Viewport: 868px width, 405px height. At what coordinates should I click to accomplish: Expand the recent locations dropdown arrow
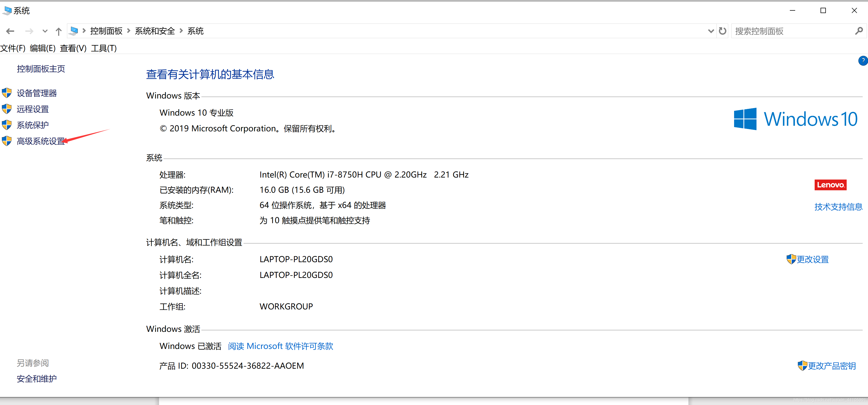point(45,31)
